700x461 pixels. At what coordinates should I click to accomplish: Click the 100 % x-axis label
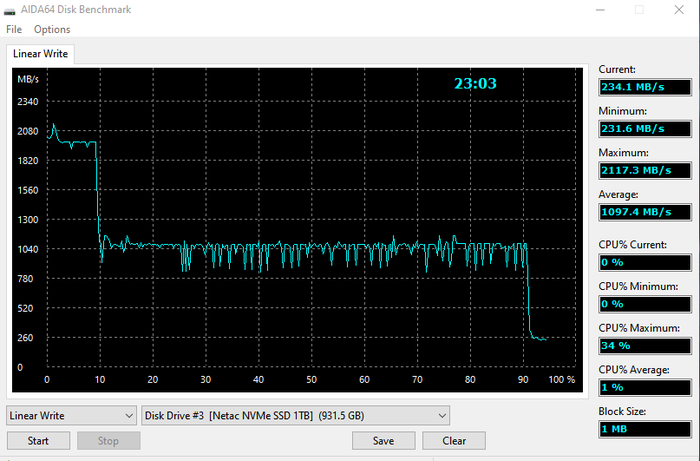562,380
